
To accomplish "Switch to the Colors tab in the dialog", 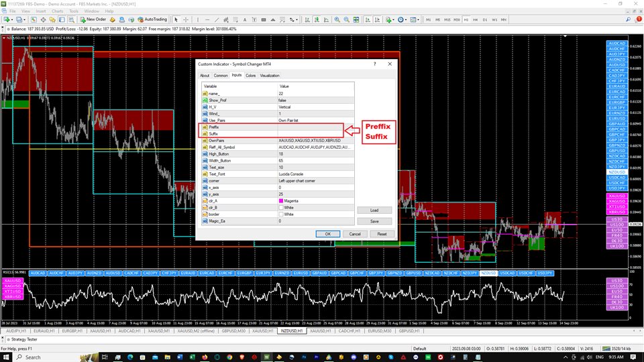I will [250, 76].
